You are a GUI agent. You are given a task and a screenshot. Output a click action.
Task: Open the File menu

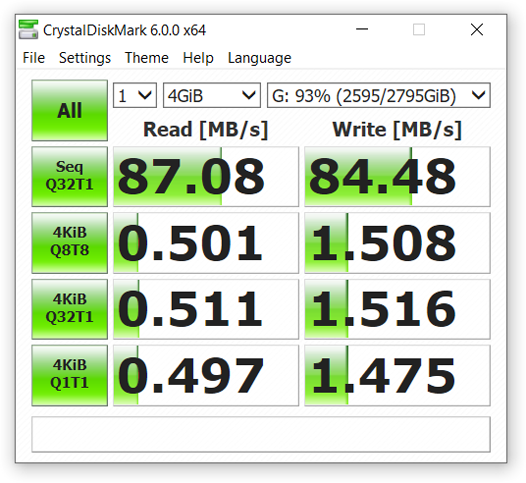coord(34,58)
